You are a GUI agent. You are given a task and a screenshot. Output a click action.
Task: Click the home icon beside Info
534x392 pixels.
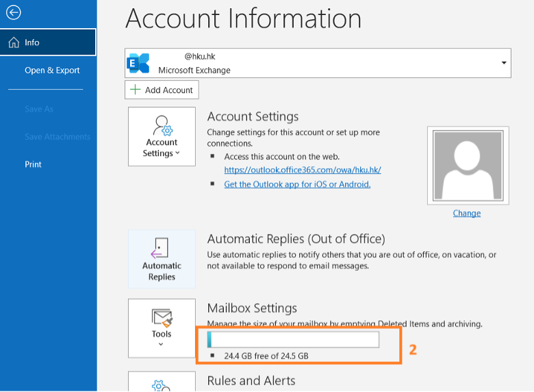(x=14, y=42)
